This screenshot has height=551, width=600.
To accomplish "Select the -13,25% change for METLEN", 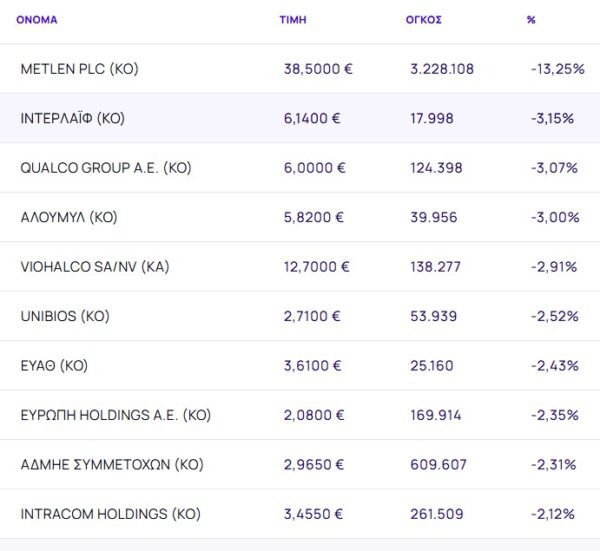I will click(x=557, y=69).
